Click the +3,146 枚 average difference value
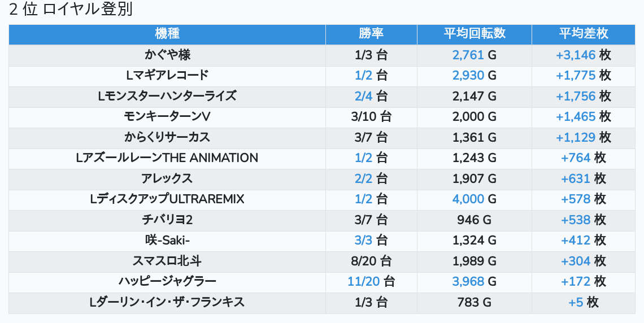 click(x=584, y=55)
